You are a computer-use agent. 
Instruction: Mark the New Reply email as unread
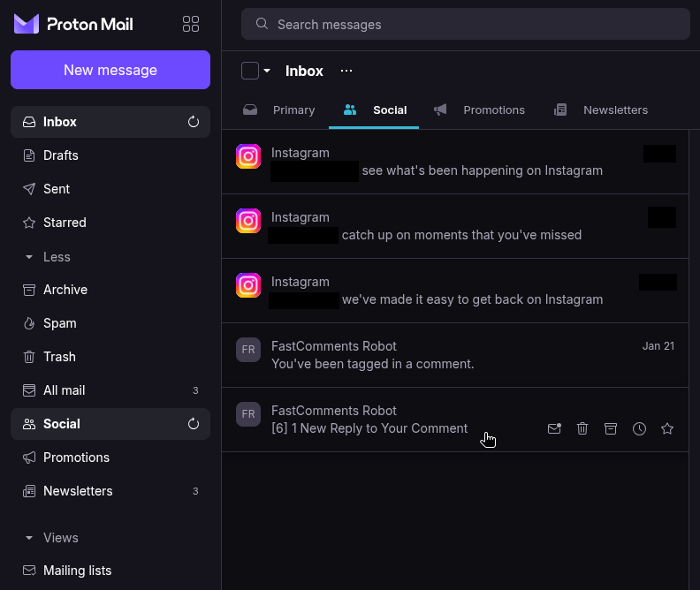point(554,428)
